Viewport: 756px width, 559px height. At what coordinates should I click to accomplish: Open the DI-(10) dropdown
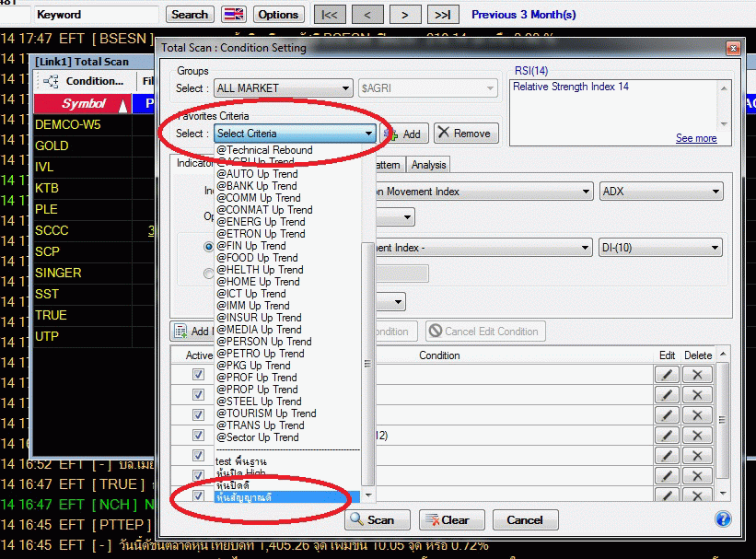660,248
